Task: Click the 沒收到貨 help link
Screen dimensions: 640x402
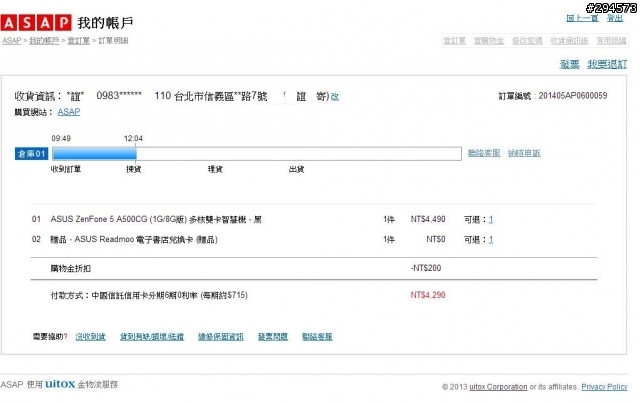Action: point(91,337)
